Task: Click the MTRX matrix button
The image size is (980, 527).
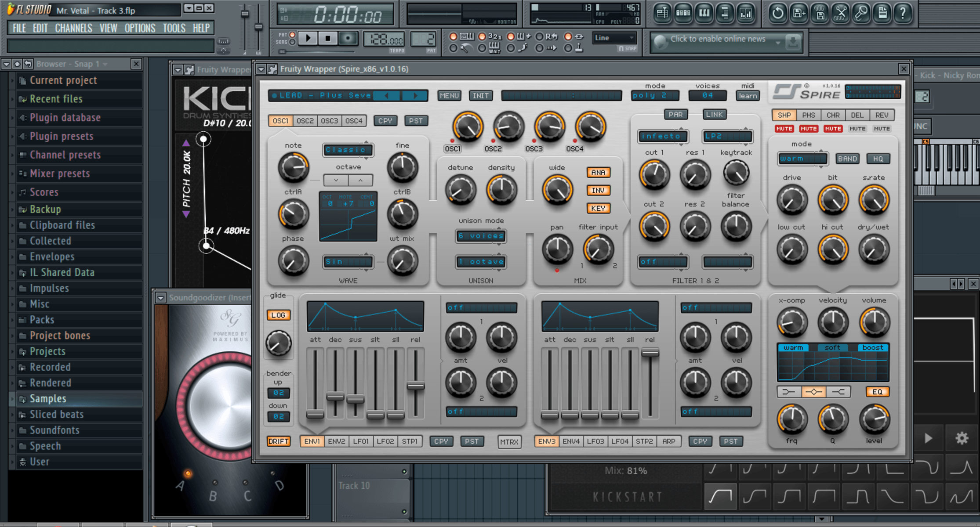Action: (509, 442)
